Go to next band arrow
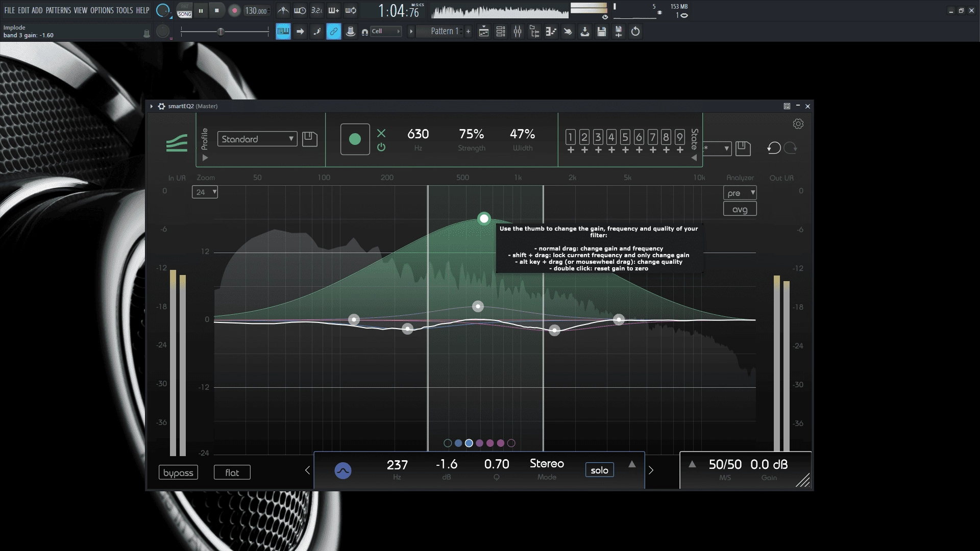Screen dimensions: 980x551 [651, 470]
